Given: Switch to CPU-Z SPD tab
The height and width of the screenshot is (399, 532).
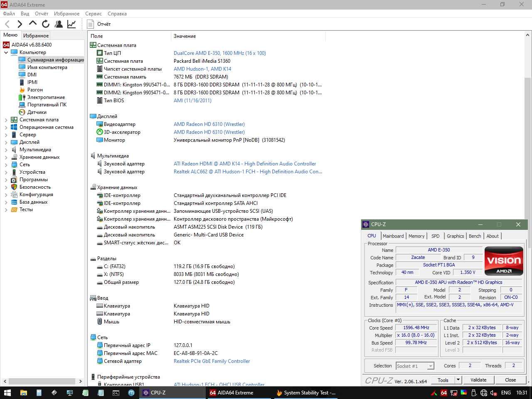Looking at the screenshot, I should (x=435, y=236).
